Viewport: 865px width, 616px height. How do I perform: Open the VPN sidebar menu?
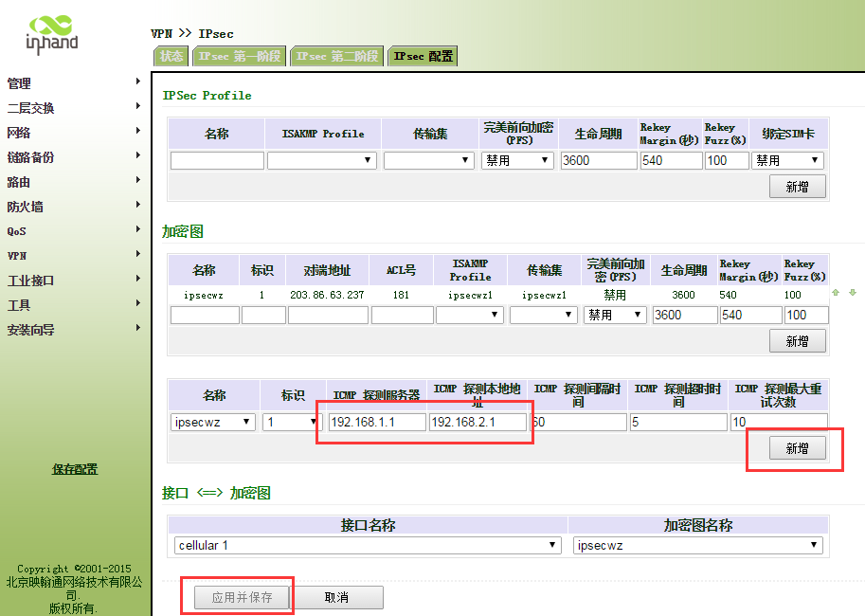17,256
